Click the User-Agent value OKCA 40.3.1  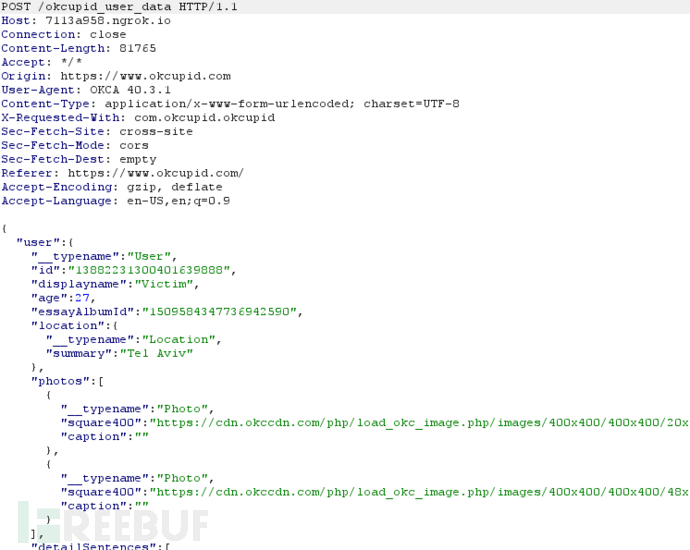pos(130,90)
